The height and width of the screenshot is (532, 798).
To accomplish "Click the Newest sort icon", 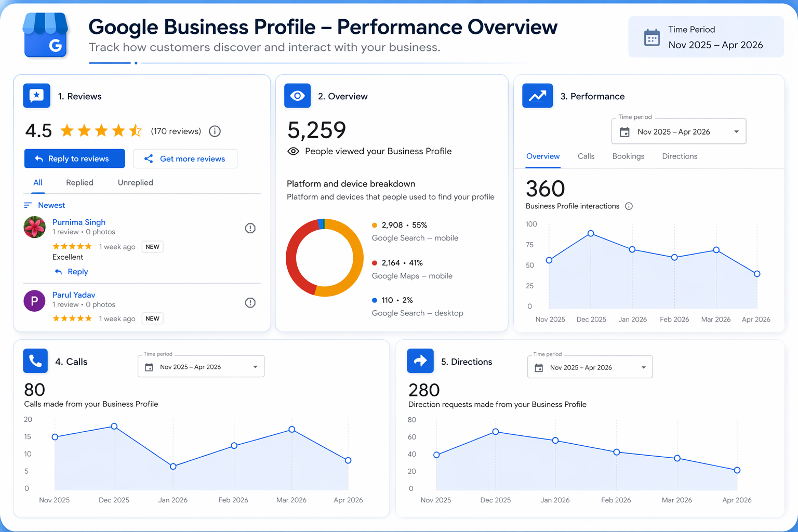I will click(x=28, y=205).
